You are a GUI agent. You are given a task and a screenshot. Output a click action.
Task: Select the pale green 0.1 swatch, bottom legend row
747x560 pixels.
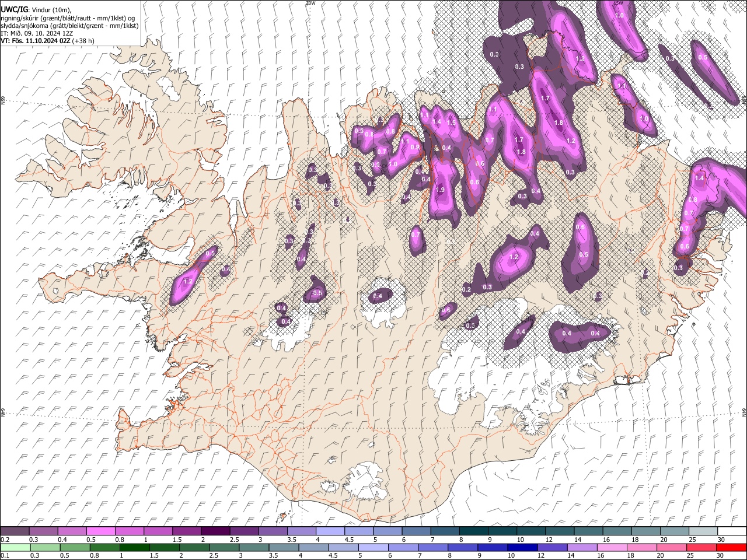coord(15,547)
